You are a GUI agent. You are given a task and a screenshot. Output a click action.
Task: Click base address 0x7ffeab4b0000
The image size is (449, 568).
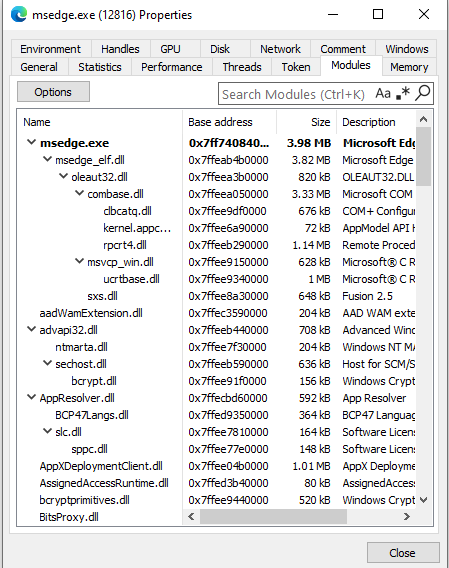[228, 160]
